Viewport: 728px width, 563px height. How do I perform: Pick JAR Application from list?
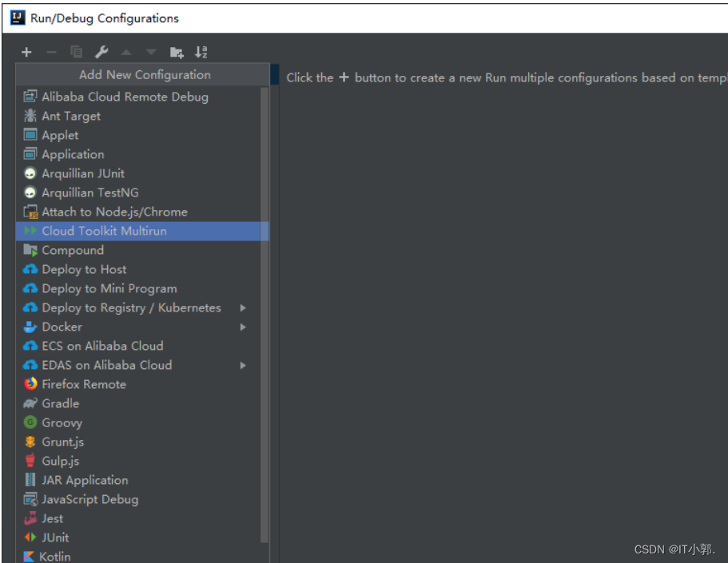(85, 481)
